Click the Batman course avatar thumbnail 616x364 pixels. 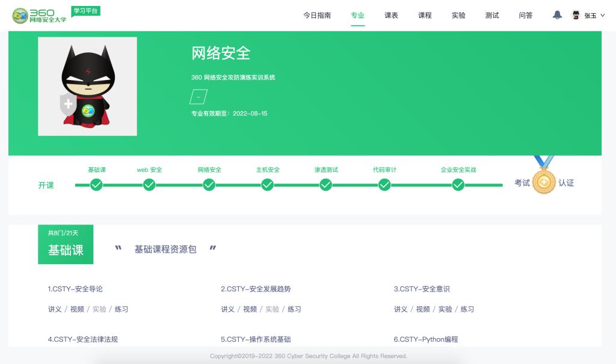pyautogui.click(x=87, y=87)
